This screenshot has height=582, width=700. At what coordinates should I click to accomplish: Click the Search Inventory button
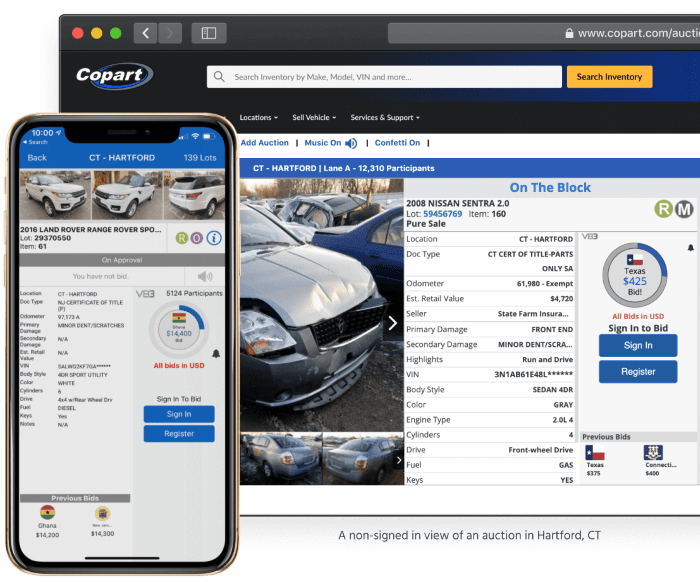pos(609,77)
